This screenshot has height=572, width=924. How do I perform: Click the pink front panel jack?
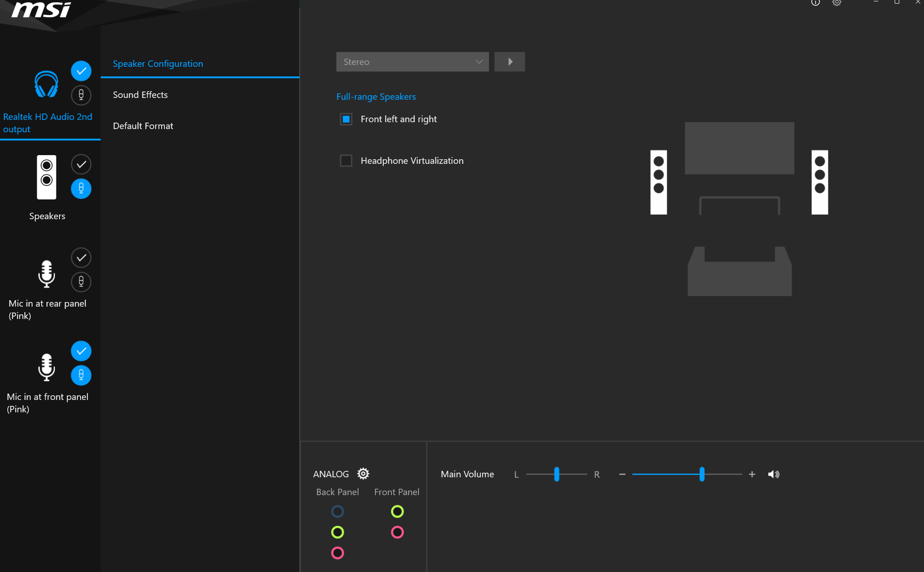pyautogui.click(x=397, y=532)
